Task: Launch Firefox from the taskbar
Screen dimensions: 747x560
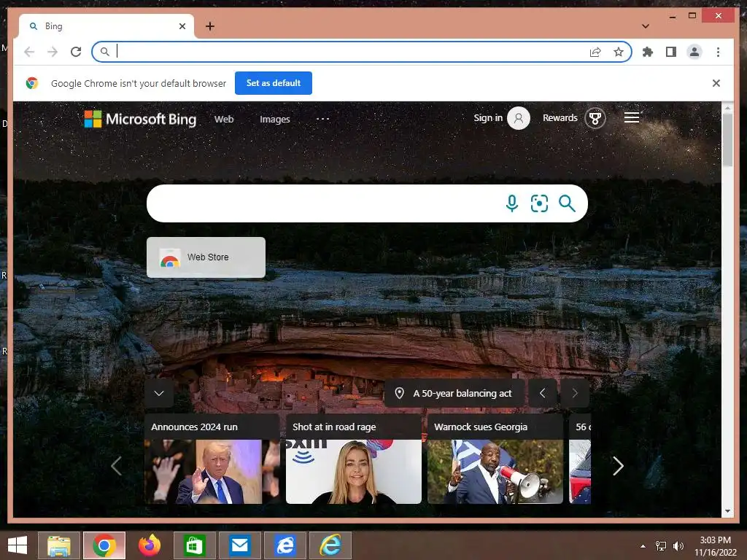Action: pos(150,545)
